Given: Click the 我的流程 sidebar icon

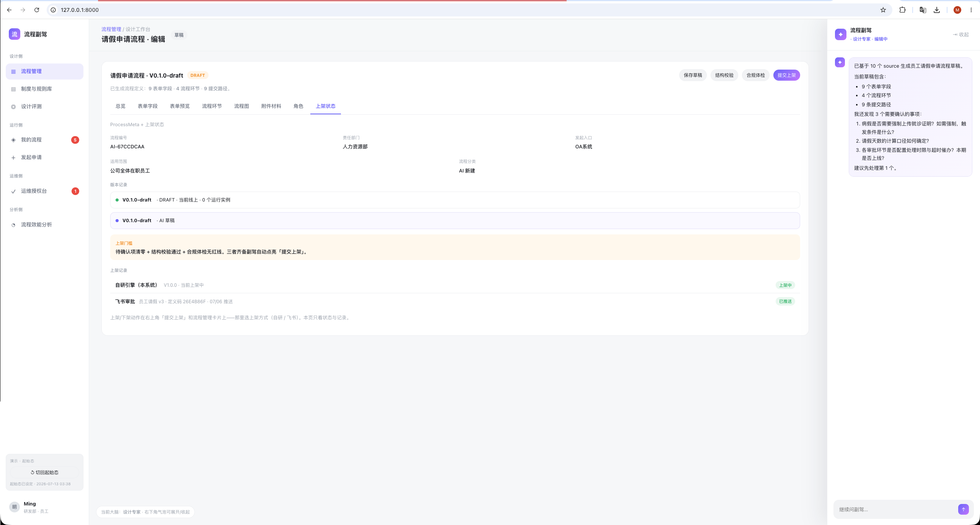Looking at the screenshot, I should pos(13,140).
